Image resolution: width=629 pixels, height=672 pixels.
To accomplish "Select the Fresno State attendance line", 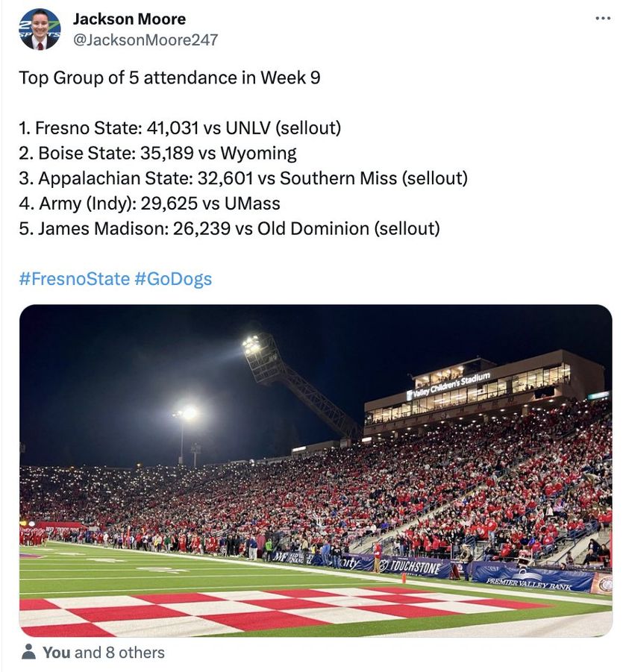I will 180,128.
